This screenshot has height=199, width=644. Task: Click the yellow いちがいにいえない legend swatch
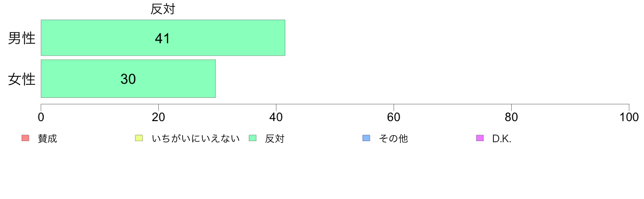(139, 138)
